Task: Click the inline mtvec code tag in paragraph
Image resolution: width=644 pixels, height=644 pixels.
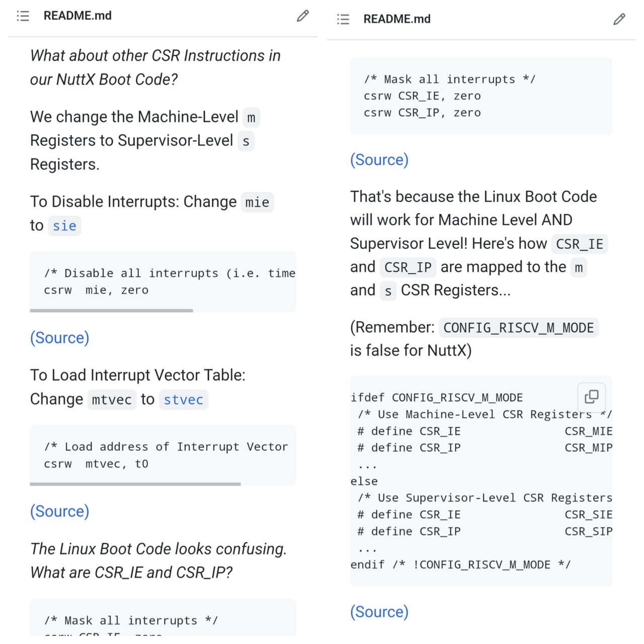Action: point(112,400)
